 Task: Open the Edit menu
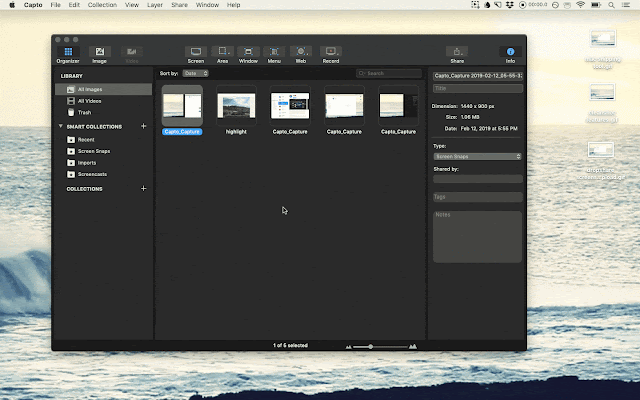pyautogui.click(x=74, y=5)
